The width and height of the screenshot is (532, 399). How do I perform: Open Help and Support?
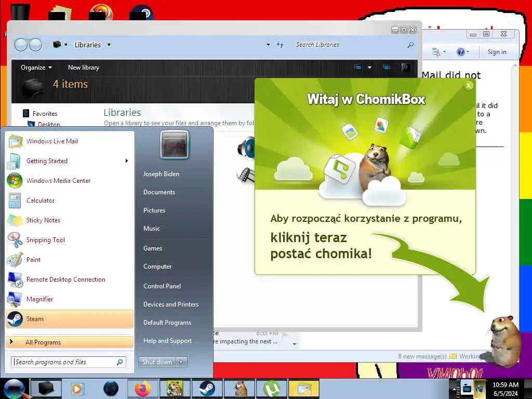[168, 341]
